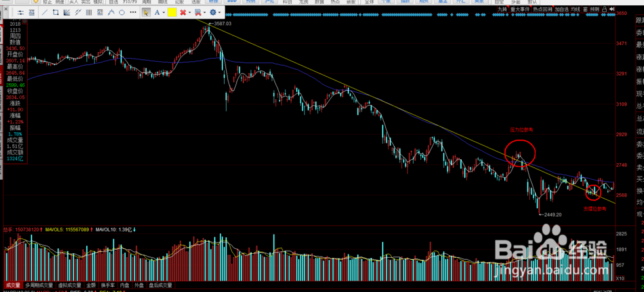644x292 pixels.
Task: Click the red 压力位参考 annotation text
Action: [x=521, y=130]
